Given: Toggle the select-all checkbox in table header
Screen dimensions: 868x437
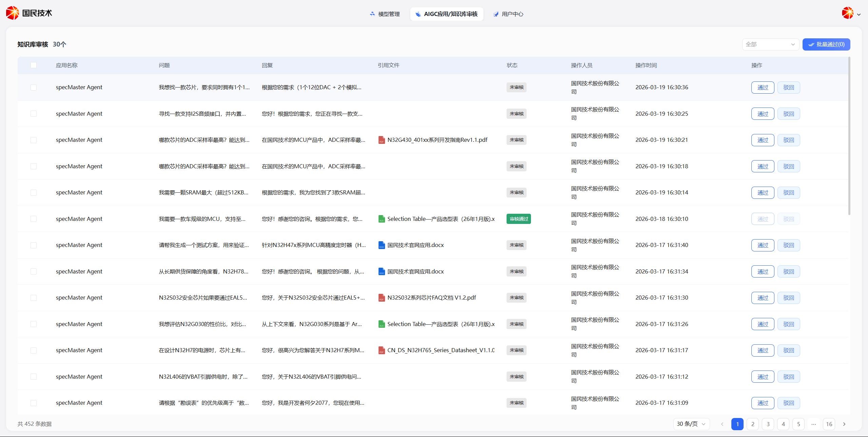Looking at the screenshot, I should click(34, 65).
